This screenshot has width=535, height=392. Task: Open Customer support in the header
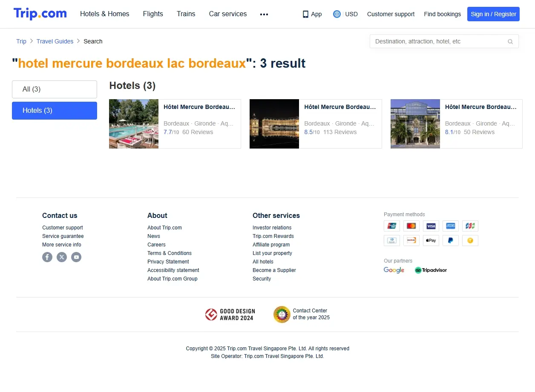point(391,14)
